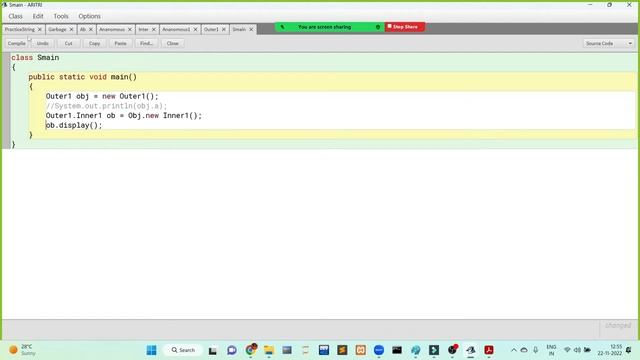
Task: Open Sublime Text from taskbar
Action: tap(342, 350)
